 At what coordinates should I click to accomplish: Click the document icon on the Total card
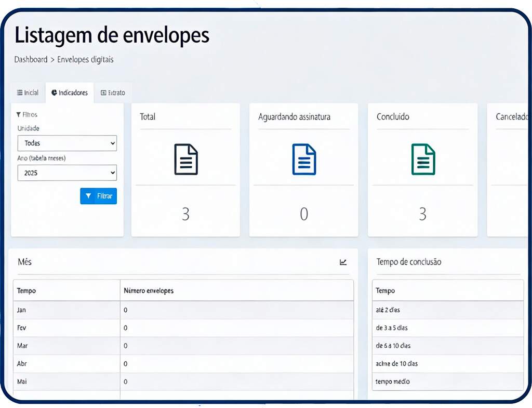tap(185, 160)
